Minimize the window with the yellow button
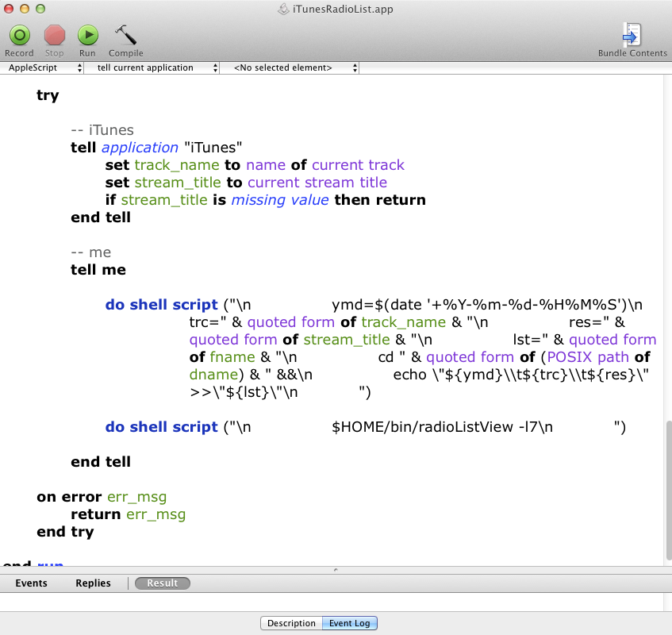The image size is (672, 635). click(x=25, y=10)
